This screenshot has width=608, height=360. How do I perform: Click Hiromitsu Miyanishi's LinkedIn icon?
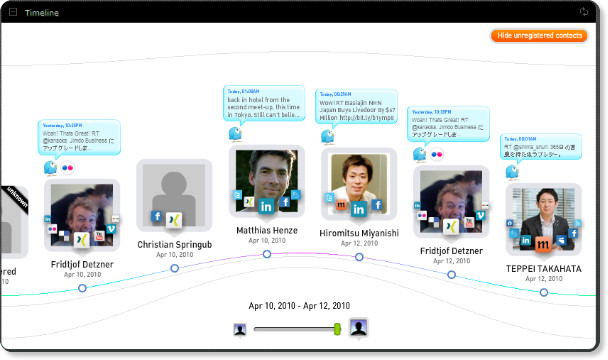359,209
